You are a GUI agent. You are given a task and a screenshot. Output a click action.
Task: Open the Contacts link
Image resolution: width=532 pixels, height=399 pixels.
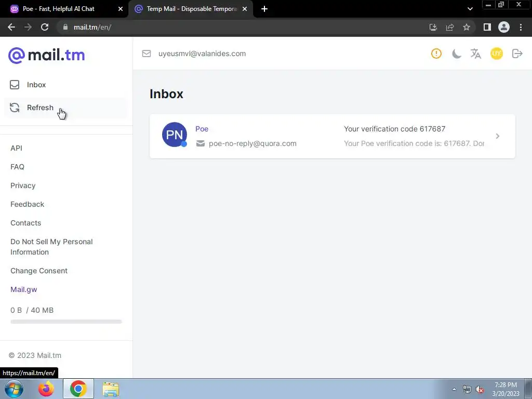point(26,223)
